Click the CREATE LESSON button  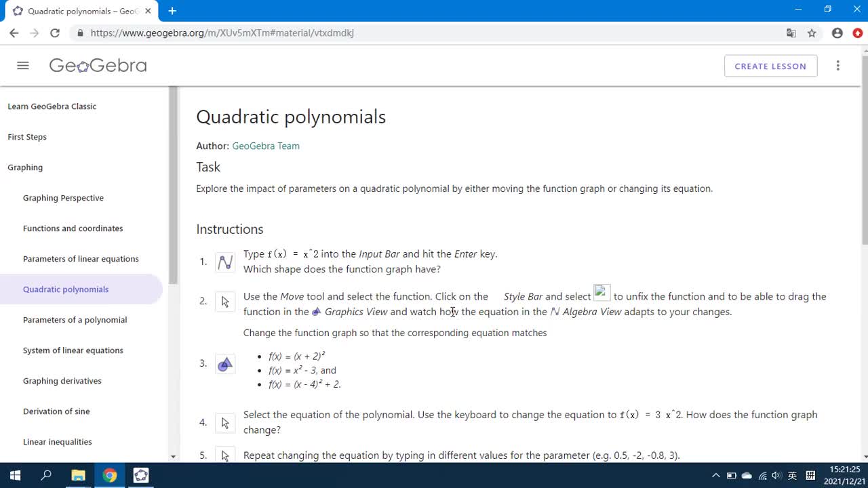point(770,66)
